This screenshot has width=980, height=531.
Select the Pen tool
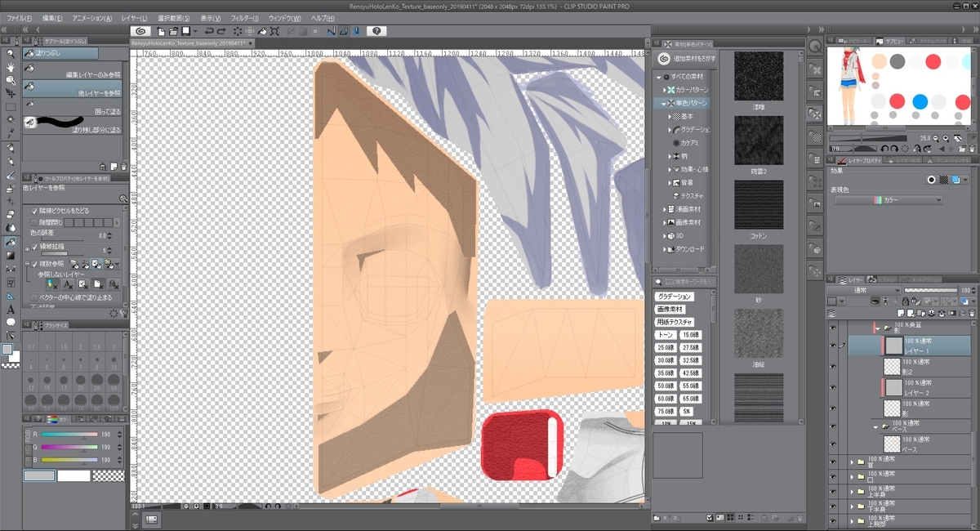click(10, 149)
